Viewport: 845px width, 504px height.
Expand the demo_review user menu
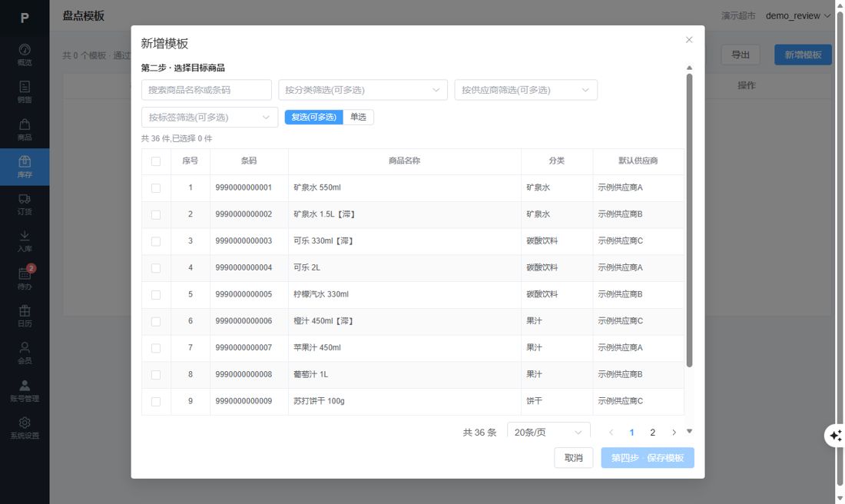[797, 15]
